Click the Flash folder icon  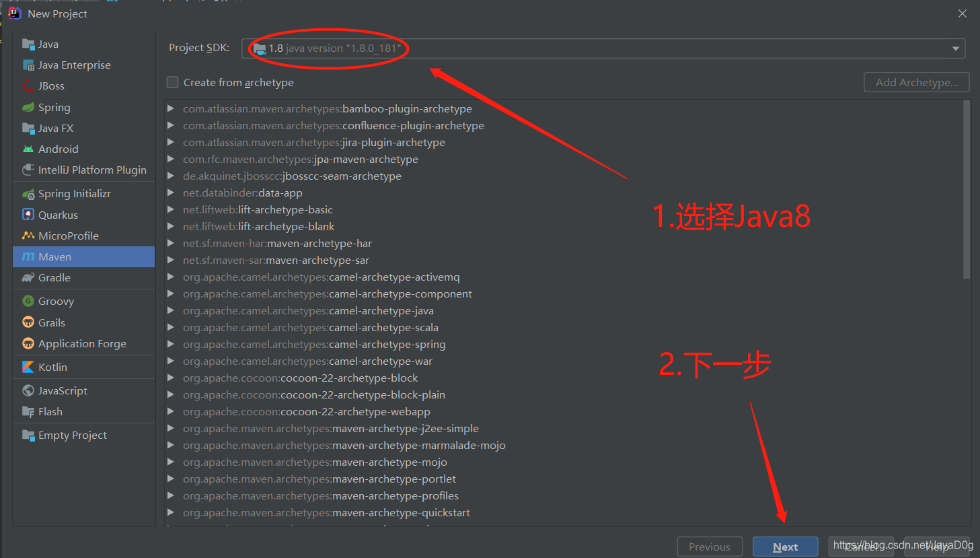pos(28,411)
